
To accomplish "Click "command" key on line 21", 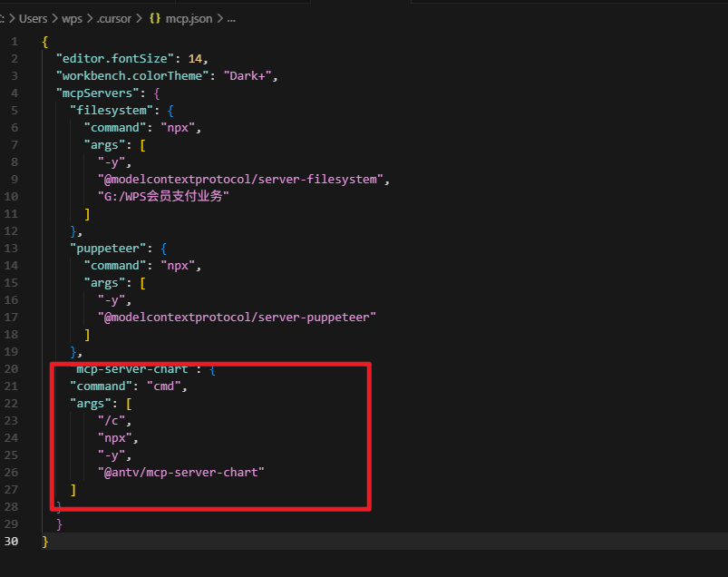I will (x=101, y=386).
